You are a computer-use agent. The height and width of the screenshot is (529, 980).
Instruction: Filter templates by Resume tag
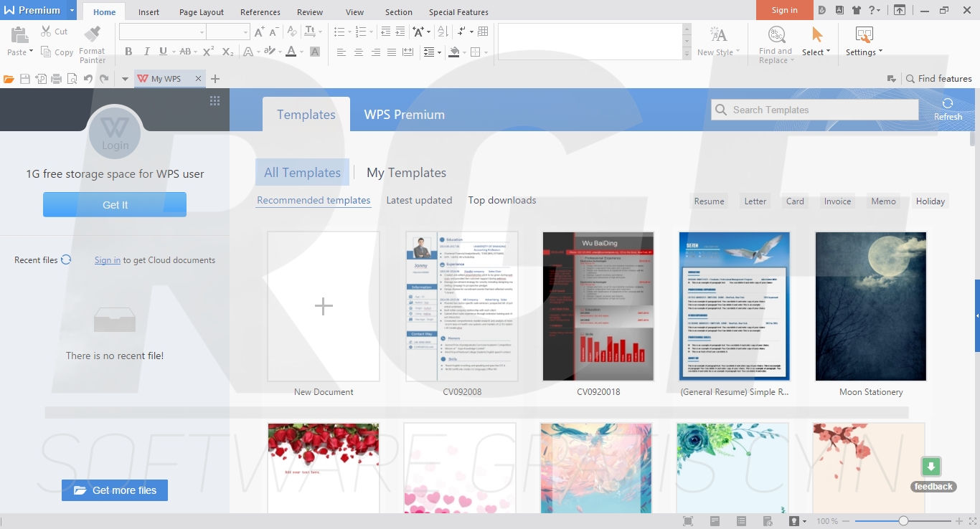tap(709, 201)
